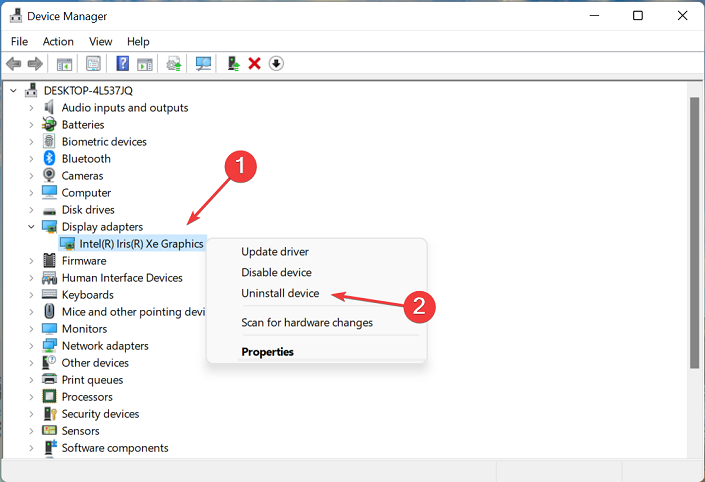Image resolution: width=705 pixels, height=482 pixels.
Task: Click the green-arrow computer toolbar icon
Action: [x=233, y=64]
